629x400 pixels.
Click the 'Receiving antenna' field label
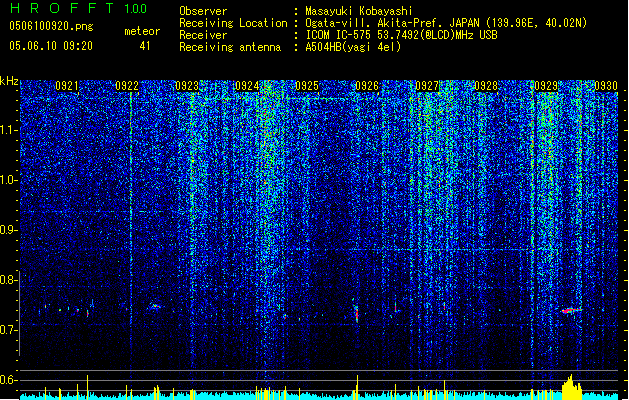coord(230,47)
